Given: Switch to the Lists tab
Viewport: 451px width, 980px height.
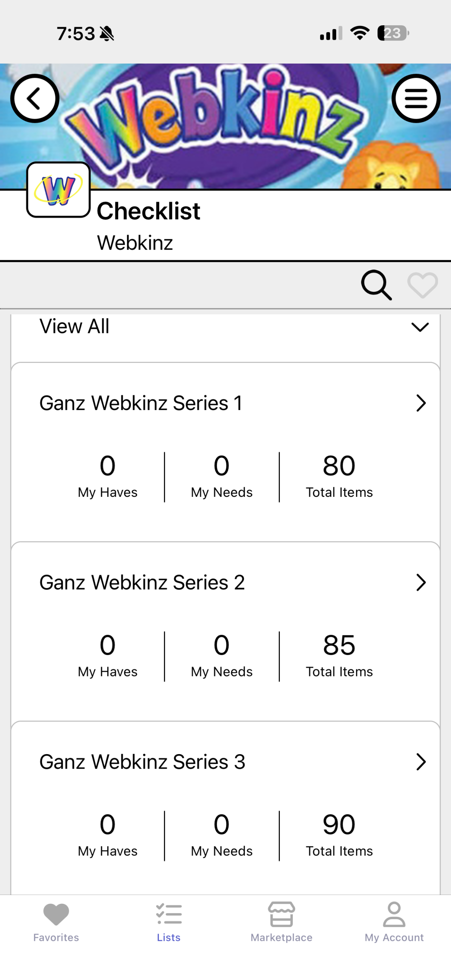Looking at the screenshot, I should coord(168,921).
